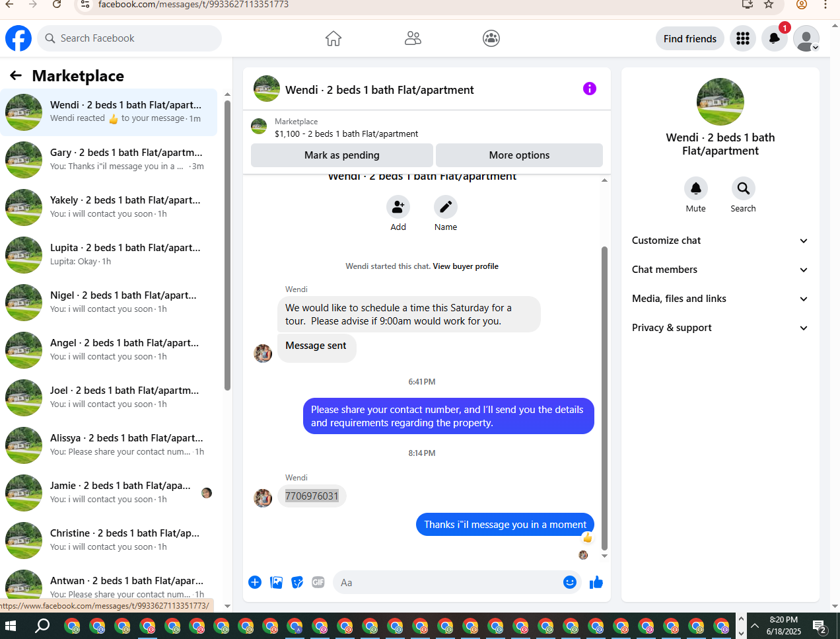Open the Groups icon in top navigation
The height and width of the screenshot is (639, 840).
click(491, 38)
